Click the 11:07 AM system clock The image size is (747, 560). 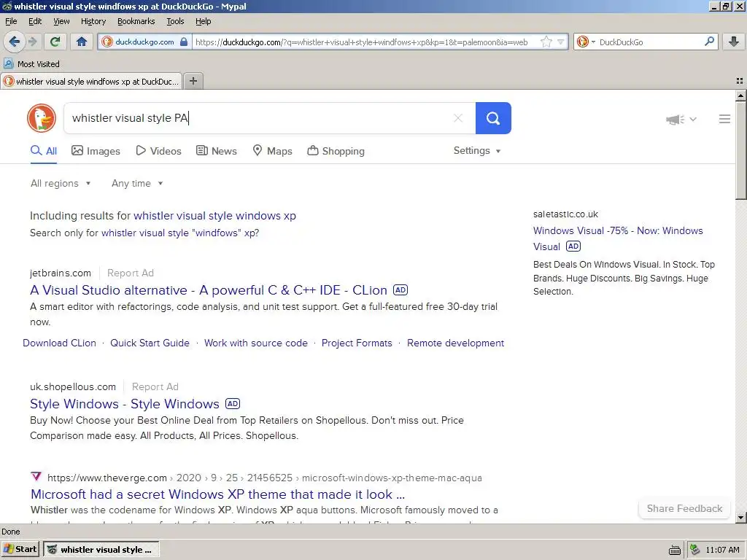click(722, 550)
